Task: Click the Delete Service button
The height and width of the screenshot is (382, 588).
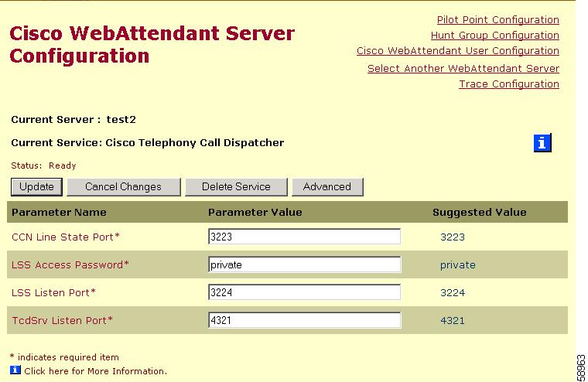Action: [x=236, y=186]
